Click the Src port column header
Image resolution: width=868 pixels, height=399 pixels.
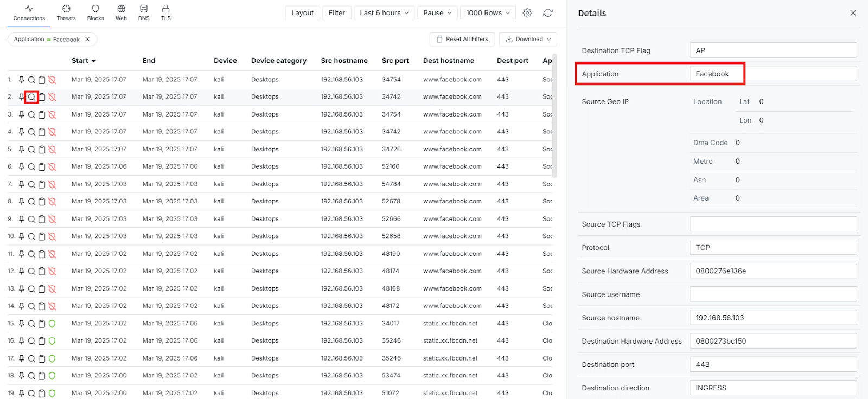click(395, 61)
